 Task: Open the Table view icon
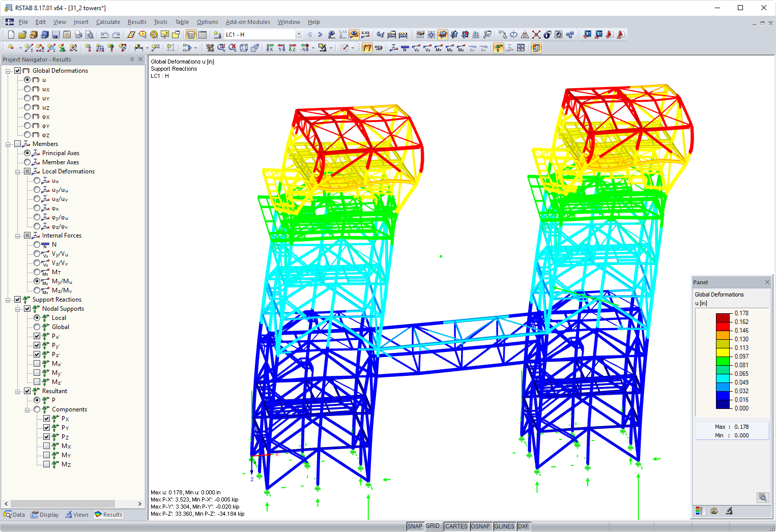click(202, 34)
